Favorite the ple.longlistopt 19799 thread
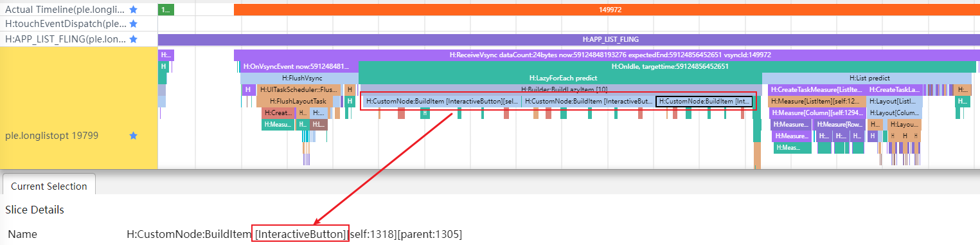 pyautogui.click(x=133, y=136)
